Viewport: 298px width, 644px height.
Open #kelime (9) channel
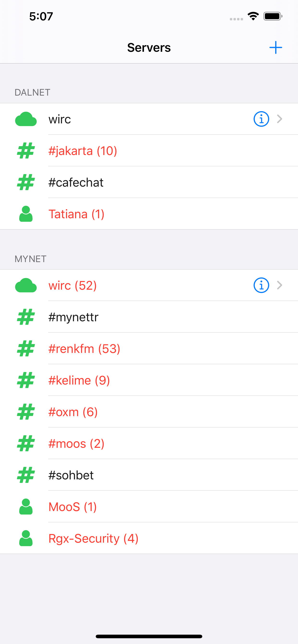click(x=149, y=380)
